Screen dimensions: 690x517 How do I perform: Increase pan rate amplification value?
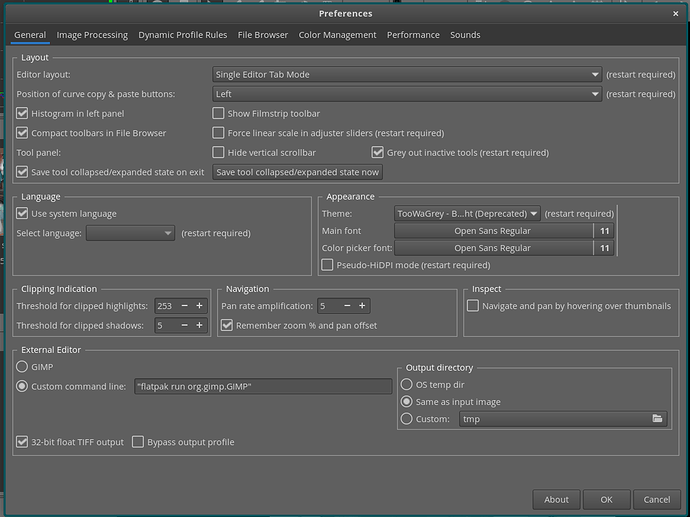click(x=362, y=306)
